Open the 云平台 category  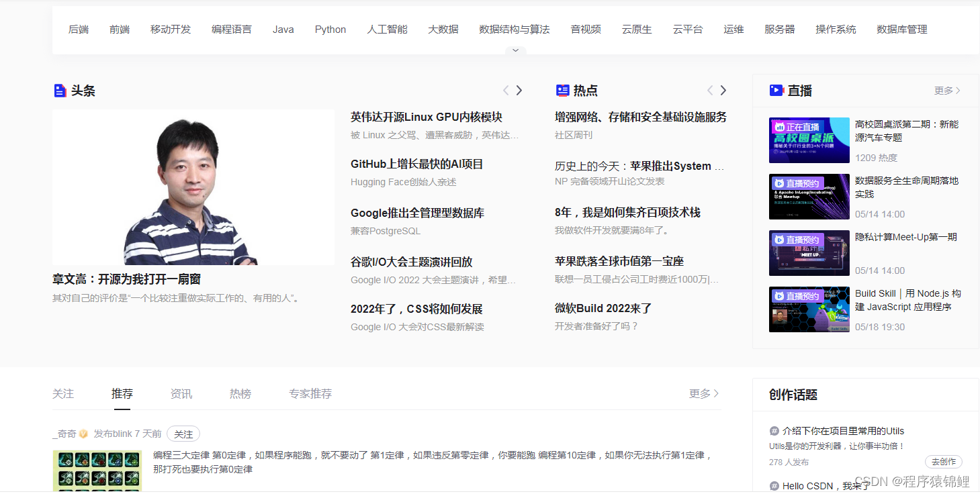point(688,30)
